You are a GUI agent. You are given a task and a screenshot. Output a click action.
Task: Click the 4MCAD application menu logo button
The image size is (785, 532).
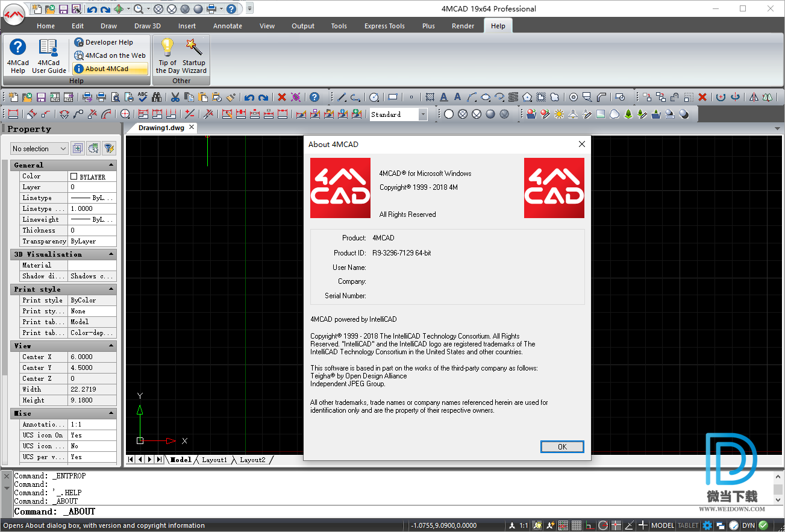14,13
